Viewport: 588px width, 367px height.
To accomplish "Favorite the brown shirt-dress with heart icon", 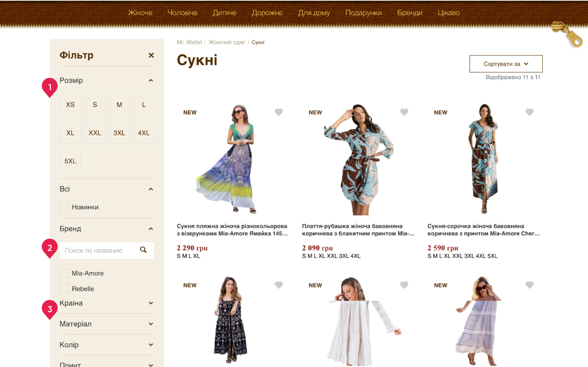I will 404,112.
